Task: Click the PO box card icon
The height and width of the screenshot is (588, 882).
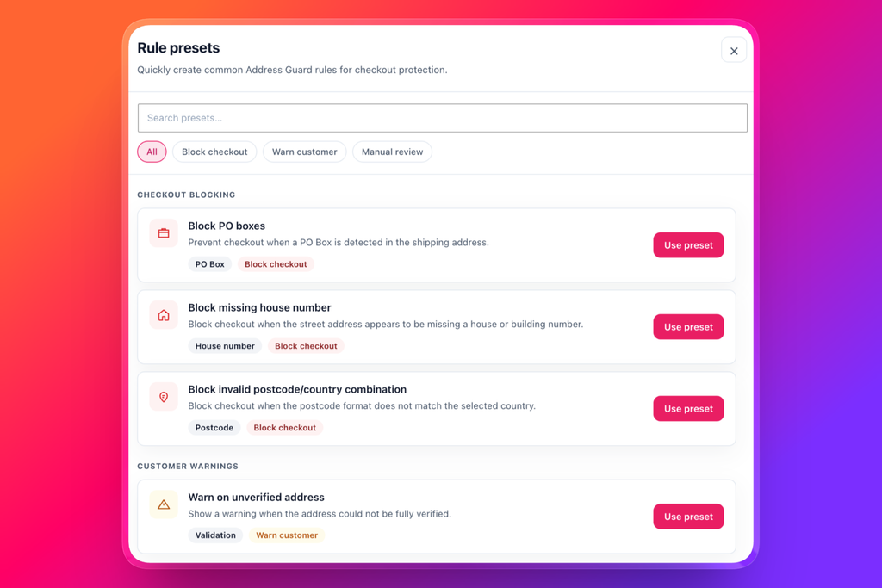Action: [x=164, y=233]
